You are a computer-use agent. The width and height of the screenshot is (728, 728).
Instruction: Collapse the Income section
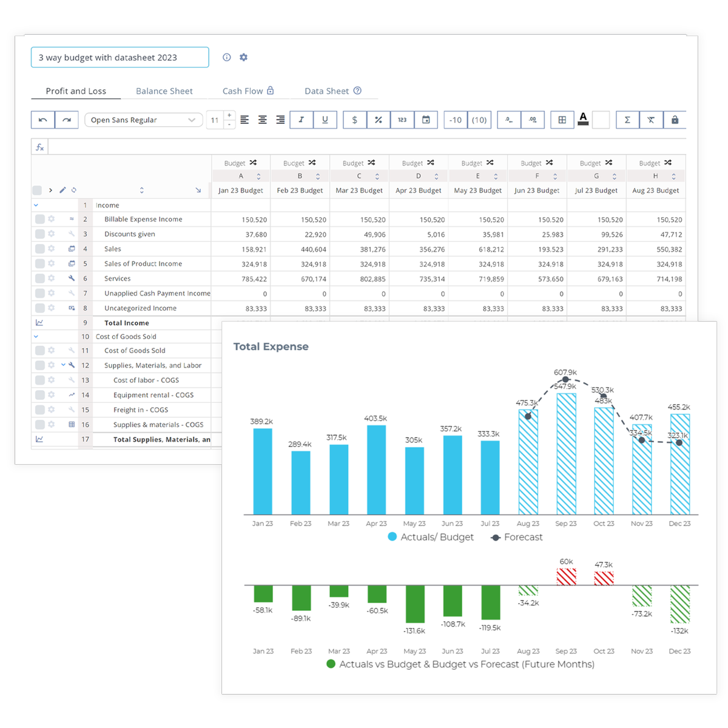[x=36, y=206]
